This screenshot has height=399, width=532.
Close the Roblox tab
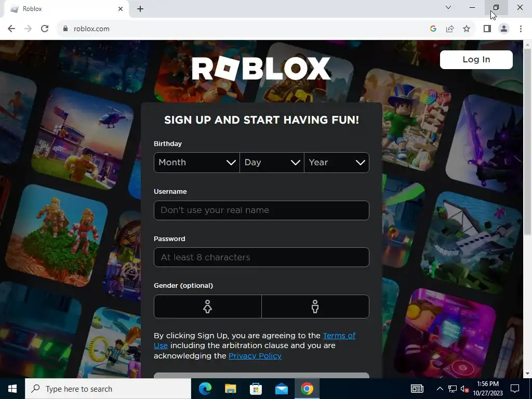[121, 9]
